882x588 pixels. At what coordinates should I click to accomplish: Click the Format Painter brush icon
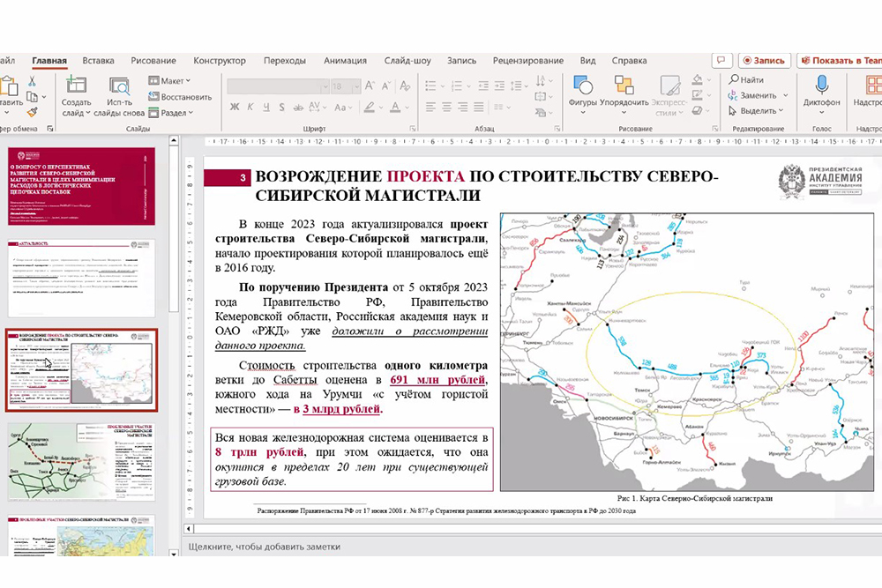(32, 112)
